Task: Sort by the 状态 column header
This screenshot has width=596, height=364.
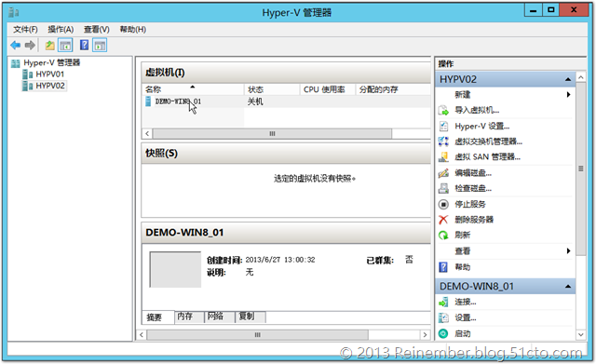Action: tap(272, 89)
